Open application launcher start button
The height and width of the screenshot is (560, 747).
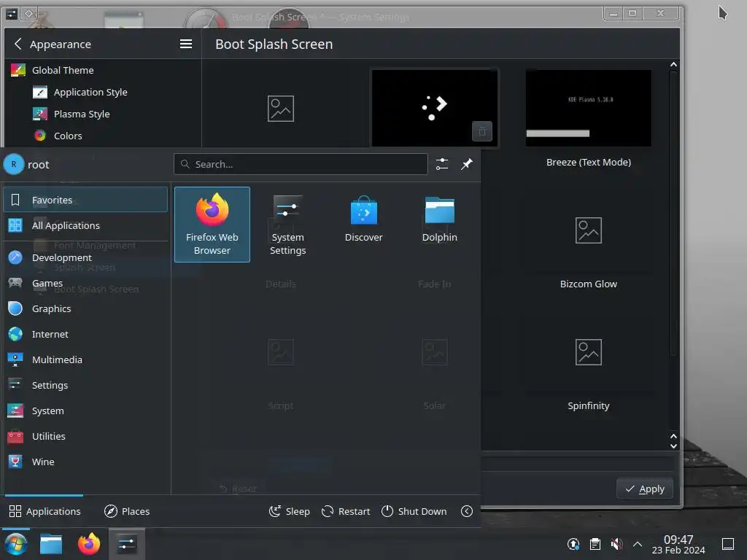(16, 544)
